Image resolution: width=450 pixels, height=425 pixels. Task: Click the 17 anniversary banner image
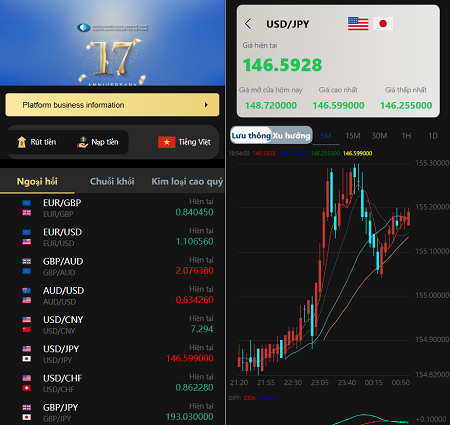click(112, 43)
